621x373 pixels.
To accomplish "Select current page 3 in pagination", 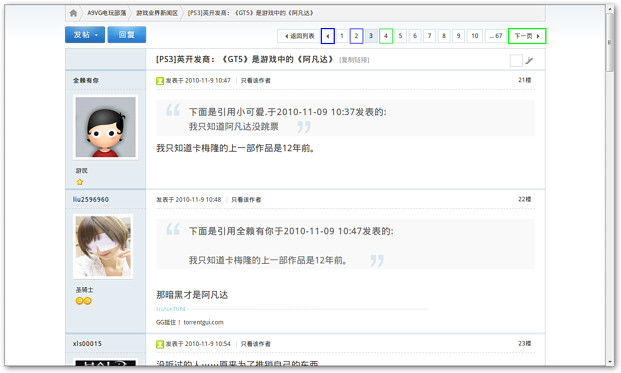I will tap(371, 36).
